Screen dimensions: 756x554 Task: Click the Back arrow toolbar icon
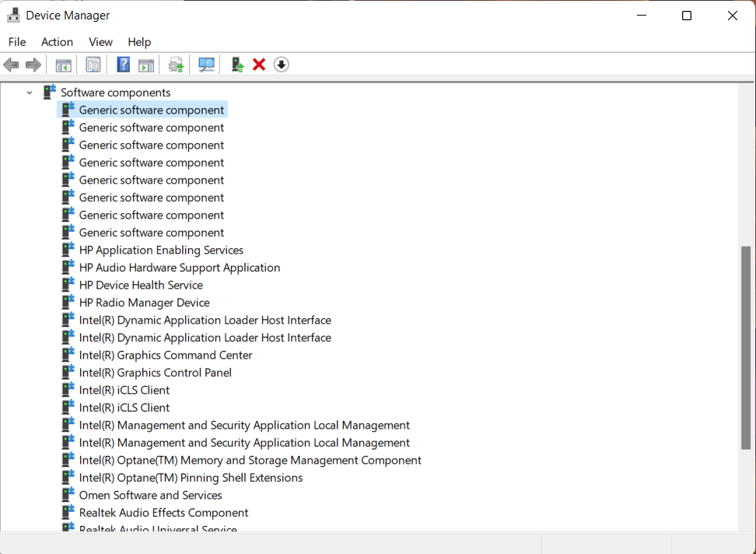tap(11, 65)
